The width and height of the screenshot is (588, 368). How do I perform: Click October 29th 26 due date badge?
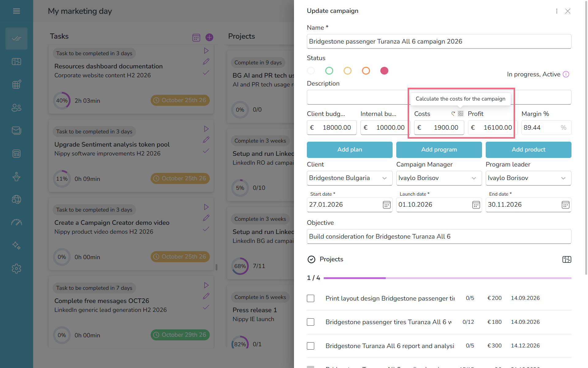(x=180, y=335)
